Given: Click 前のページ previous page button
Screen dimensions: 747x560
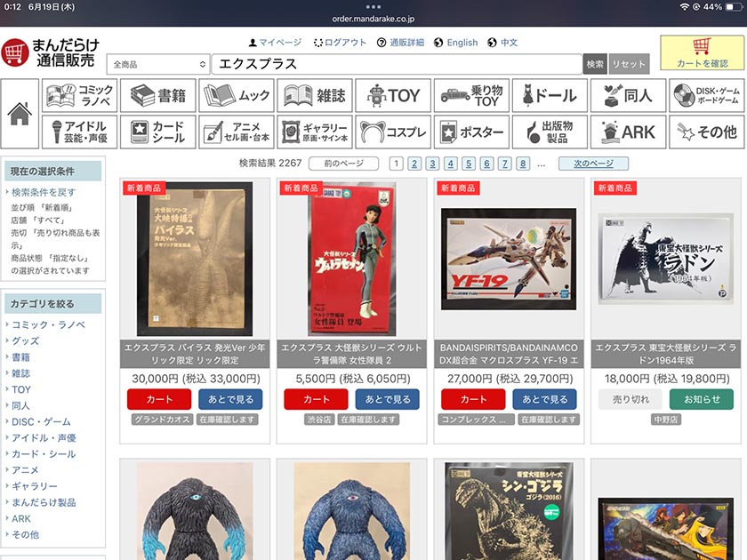Looking at the screenshot, I should [343, 164].
